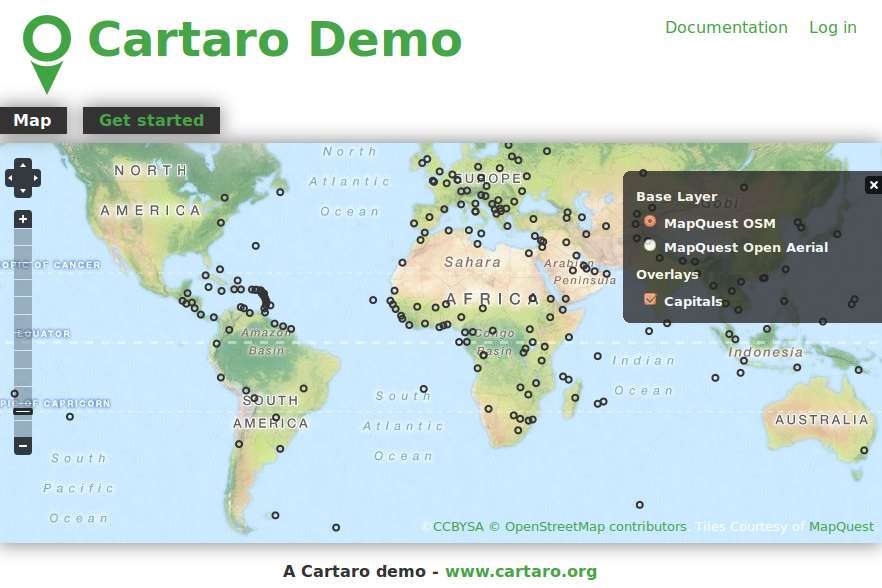Click the zoom slider handle
882x588 pixels.
[23, 410]
